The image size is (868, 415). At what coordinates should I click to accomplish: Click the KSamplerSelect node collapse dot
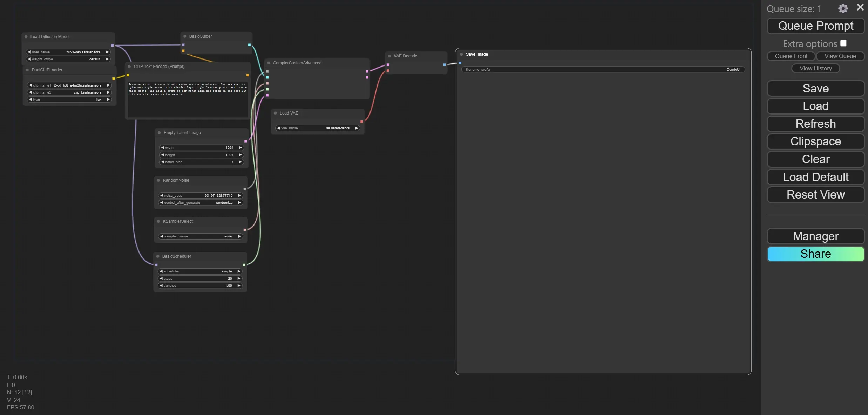click(x=158, y=221)
